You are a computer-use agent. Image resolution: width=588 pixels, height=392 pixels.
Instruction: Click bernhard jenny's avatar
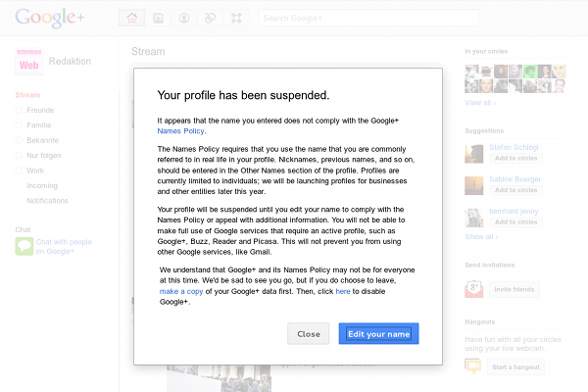coord(474,218)
